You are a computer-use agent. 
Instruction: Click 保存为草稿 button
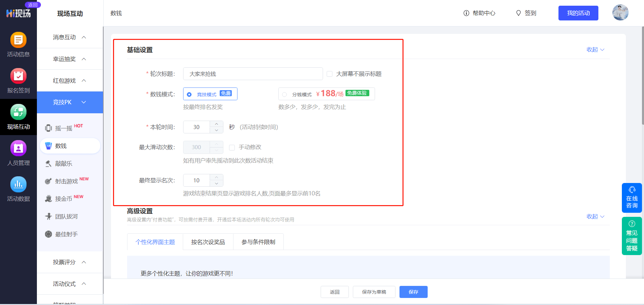374,292
